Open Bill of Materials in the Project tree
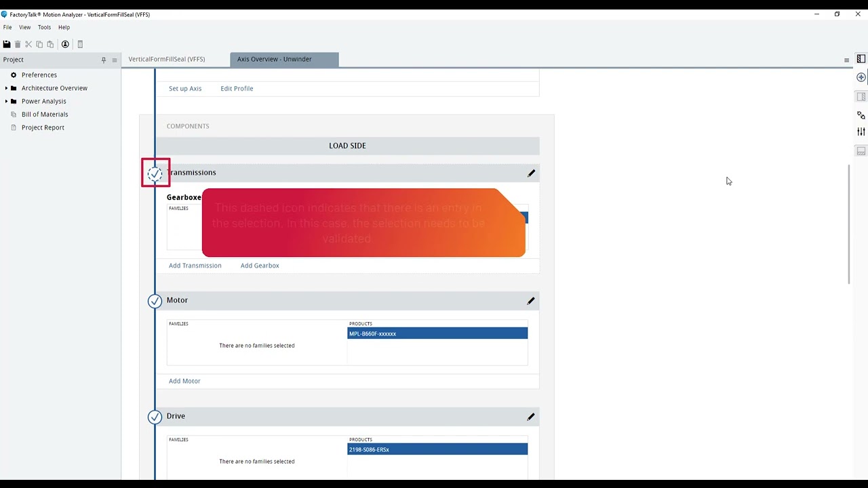Image resolution: width=868 pixels, height=488 pixels. 45,115
